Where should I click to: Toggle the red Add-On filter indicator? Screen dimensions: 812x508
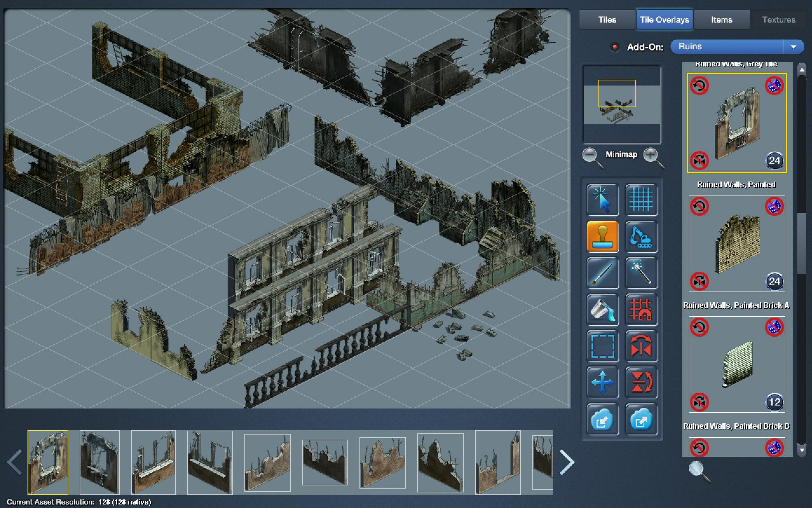[615, 47]
